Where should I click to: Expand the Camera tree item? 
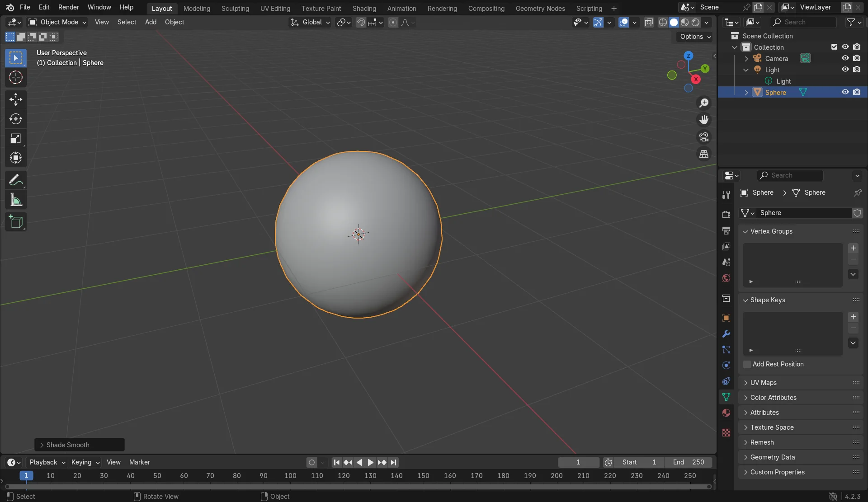746,59
